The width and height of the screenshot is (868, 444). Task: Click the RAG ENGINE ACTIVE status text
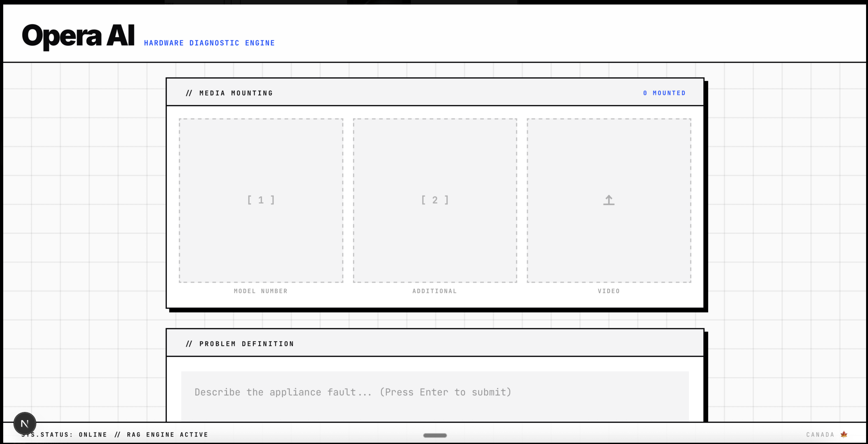pyautogui.click(x=167, y=435)
